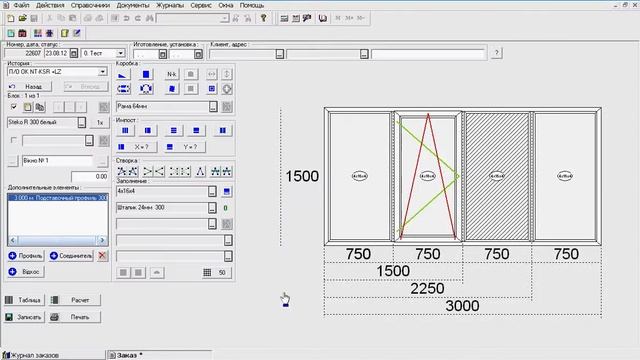Open the Журналы menu

(x=170, y=5)
